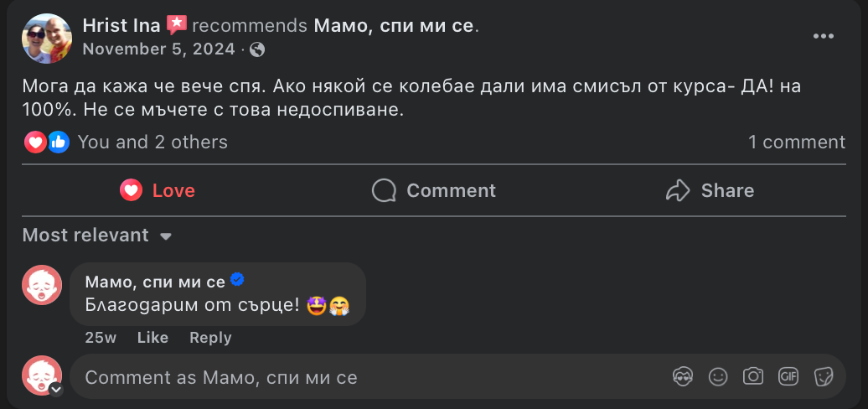Open the recommended page Мамо, спи ми се
The width and height of the screenshot is (868, 409).
(394, 26)
